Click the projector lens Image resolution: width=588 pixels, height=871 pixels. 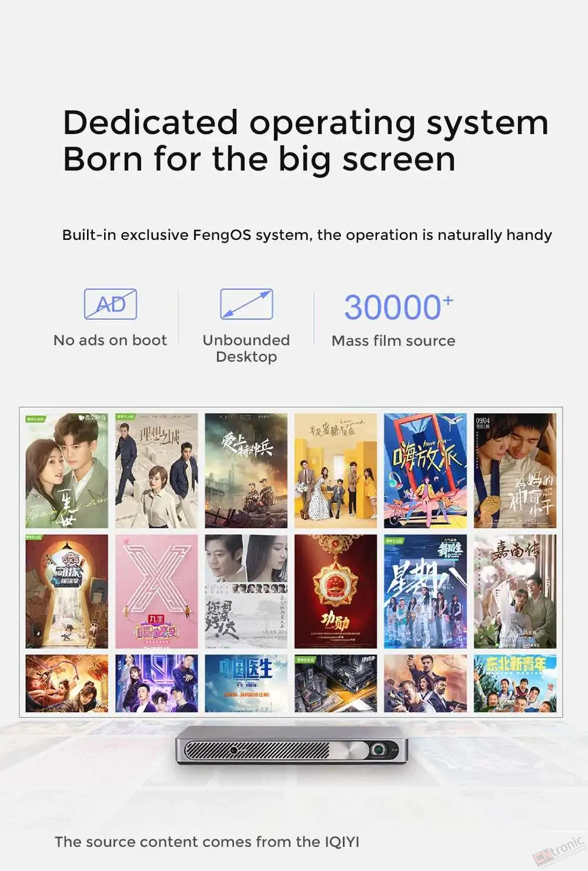pos(379,750)
